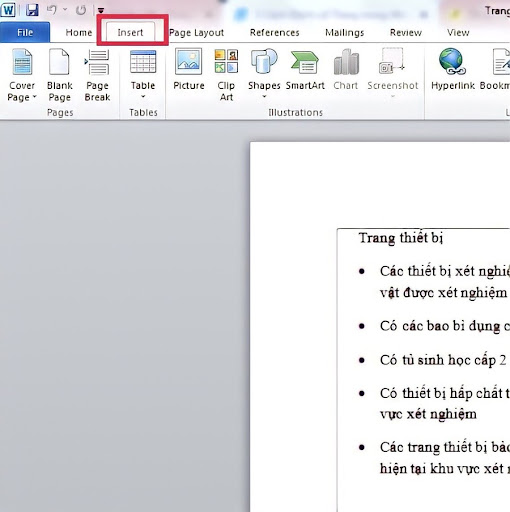Click the line 'vực xét nghiệm'
The image size is (510, 512).
[x=428, y=414]
